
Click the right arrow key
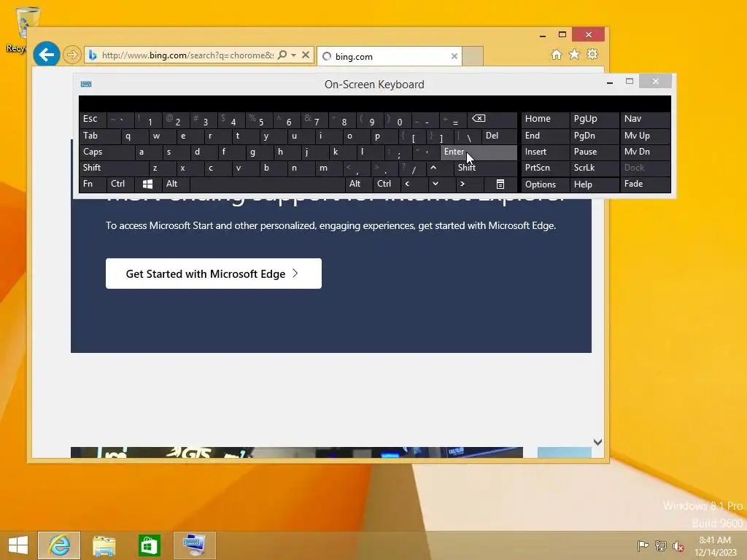[x=469, y=184]
